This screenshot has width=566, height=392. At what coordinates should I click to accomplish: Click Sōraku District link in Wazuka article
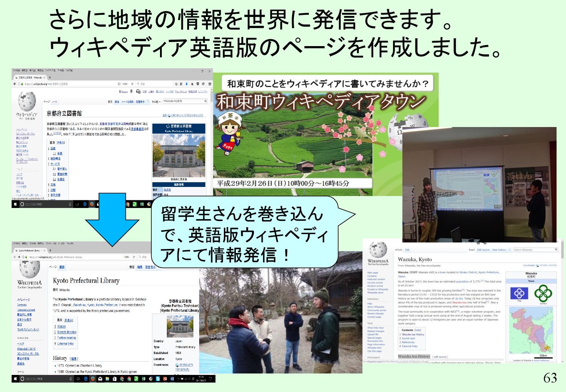coord(468,272)
